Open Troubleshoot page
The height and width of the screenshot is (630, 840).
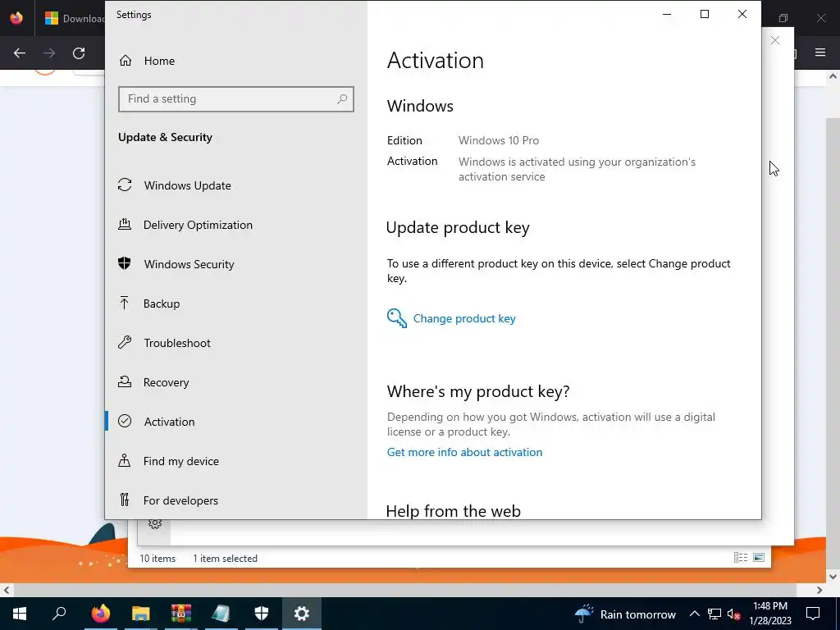177,343
